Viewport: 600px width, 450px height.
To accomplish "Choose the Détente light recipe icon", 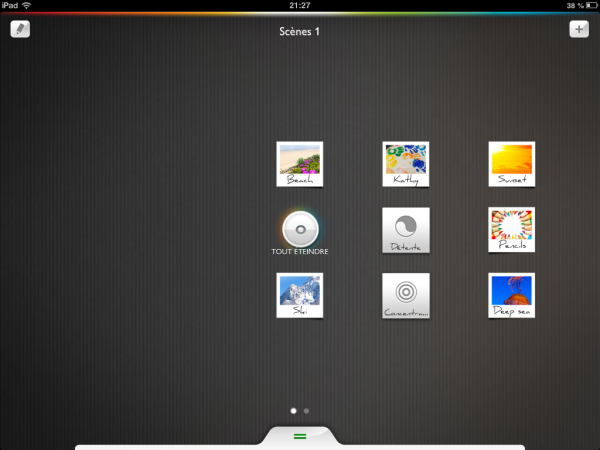I will [406, 230].
